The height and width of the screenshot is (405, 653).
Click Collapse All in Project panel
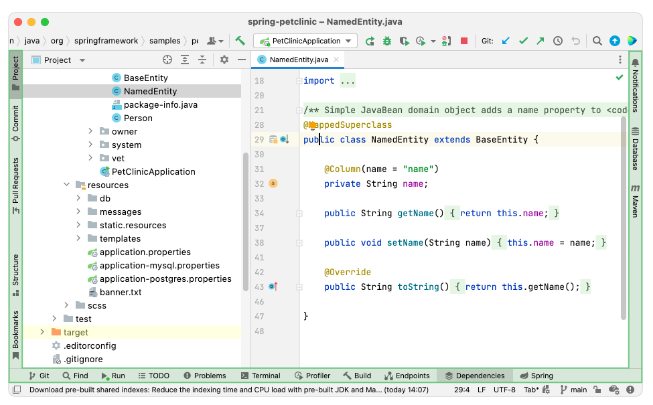[x=202, y=60]
